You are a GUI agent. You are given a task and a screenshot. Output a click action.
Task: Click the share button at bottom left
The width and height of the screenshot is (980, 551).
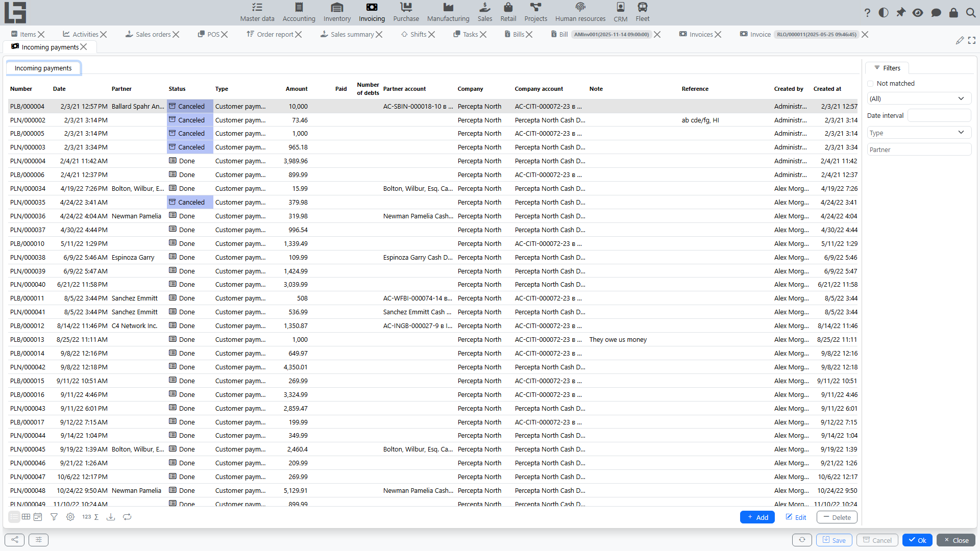pos(14,540)
